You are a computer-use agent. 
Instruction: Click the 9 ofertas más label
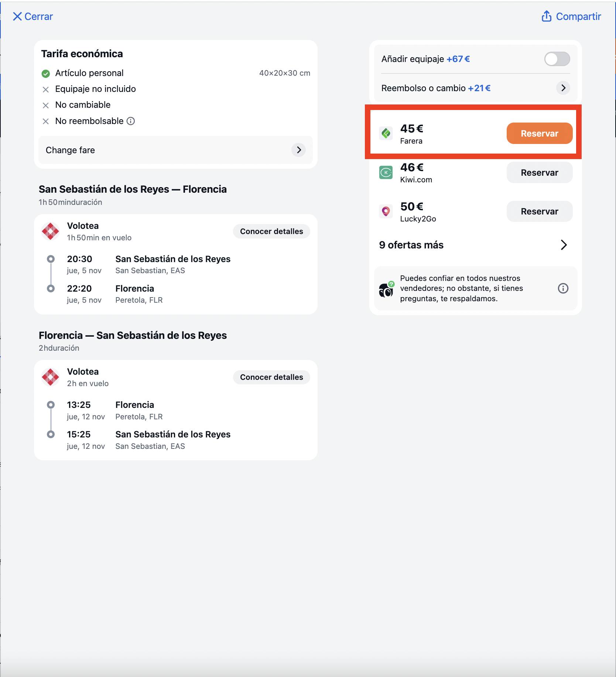(411, 245)
